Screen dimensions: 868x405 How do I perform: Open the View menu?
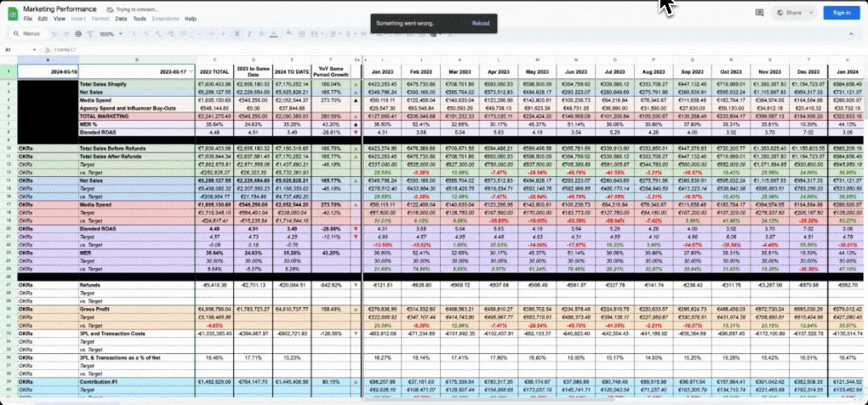pos(60,19)
